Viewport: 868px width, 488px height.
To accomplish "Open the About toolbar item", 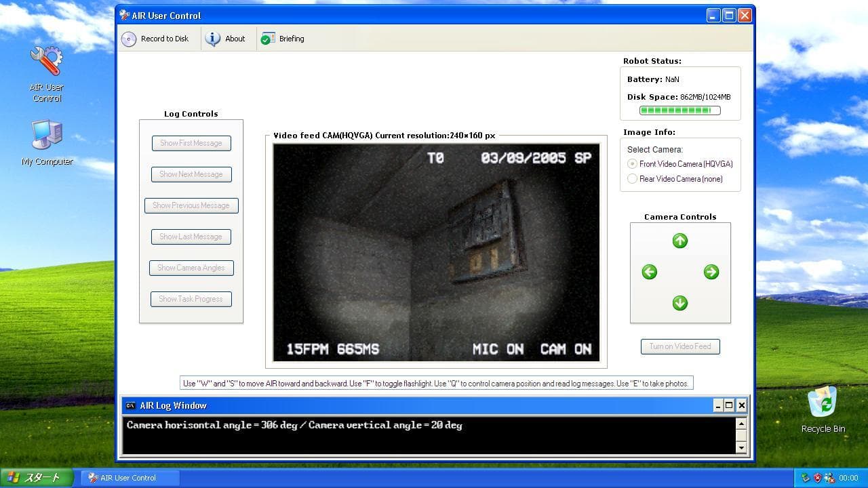I will pyautogui.click(x=226, y=39).
